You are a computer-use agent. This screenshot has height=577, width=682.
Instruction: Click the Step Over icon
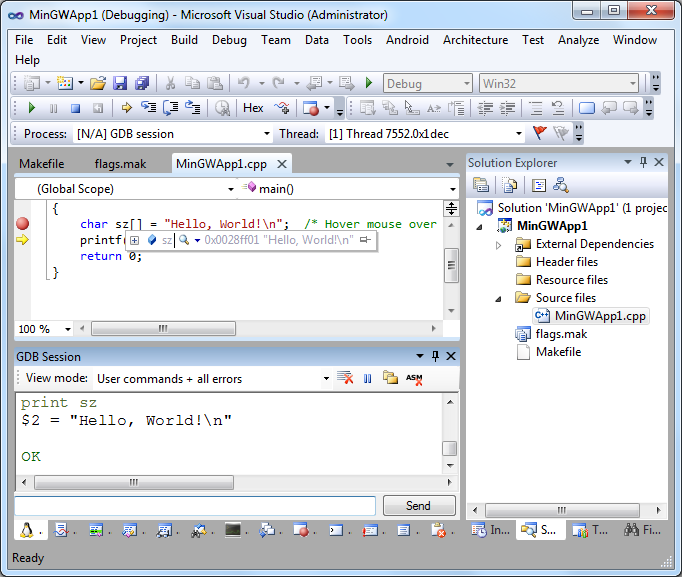click(x=170, y=107)
